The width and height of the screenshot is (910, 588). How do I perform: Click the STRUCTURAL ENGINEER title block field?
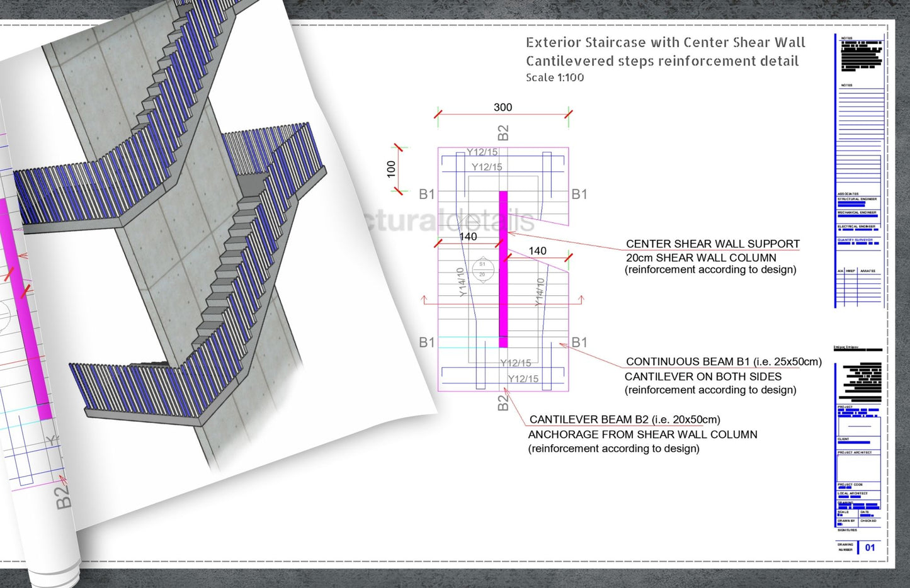[857, 200]
